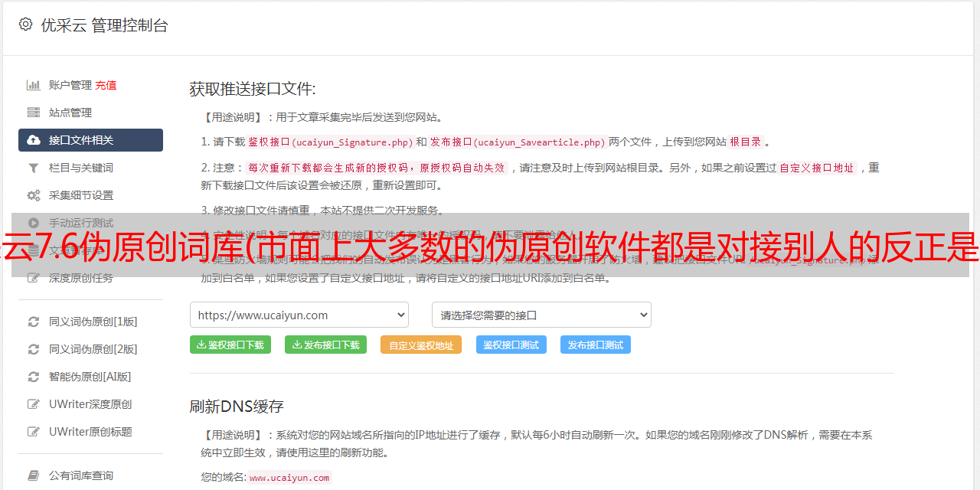Select the active 接口文件相关 menu item

90,140
